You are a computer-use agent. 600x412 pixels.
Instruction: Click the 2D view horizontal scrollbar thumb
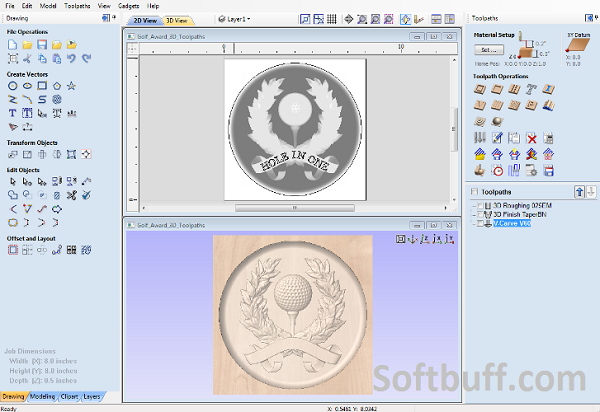[x=295, y=208]
